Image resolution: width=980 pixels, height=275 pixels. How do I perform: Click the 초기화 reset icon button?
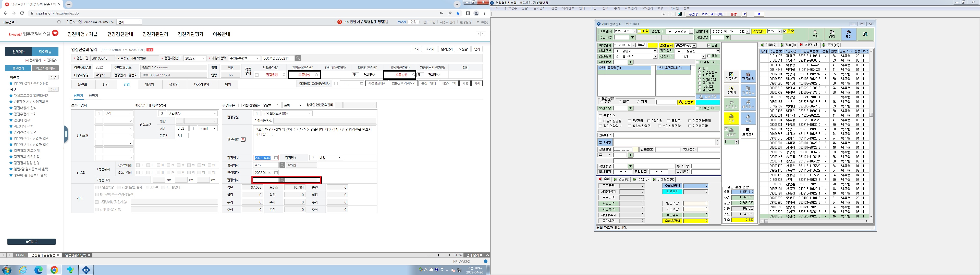pos(731,90)
